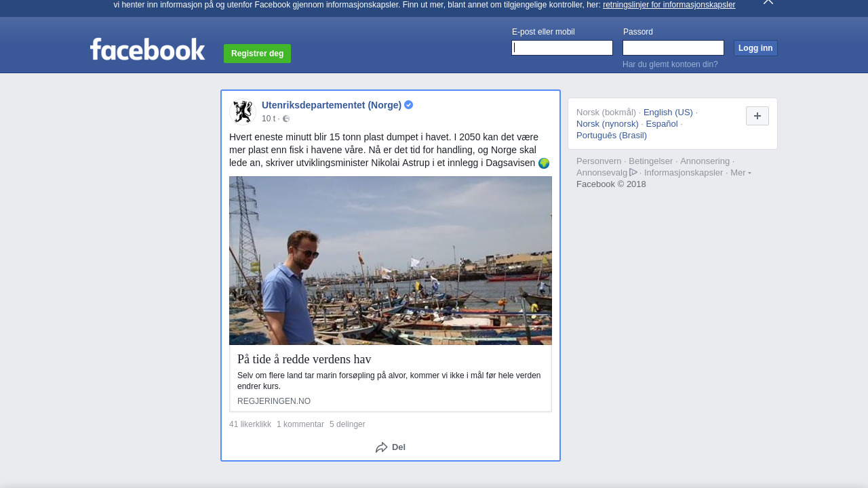868x488 pixels.
Task: Select Norsk (nynorsk) language
Action: pos(607,124)
